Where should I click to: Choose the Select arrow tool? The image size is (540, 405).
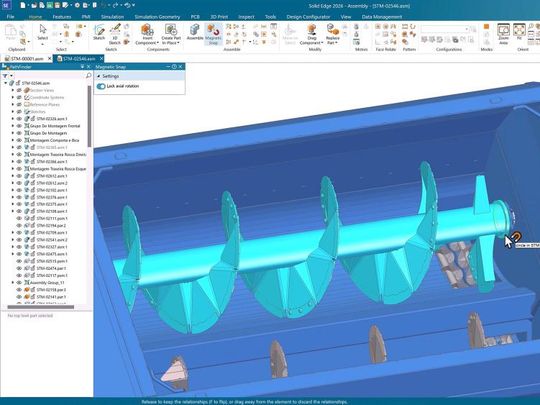[x=43, y=32]
